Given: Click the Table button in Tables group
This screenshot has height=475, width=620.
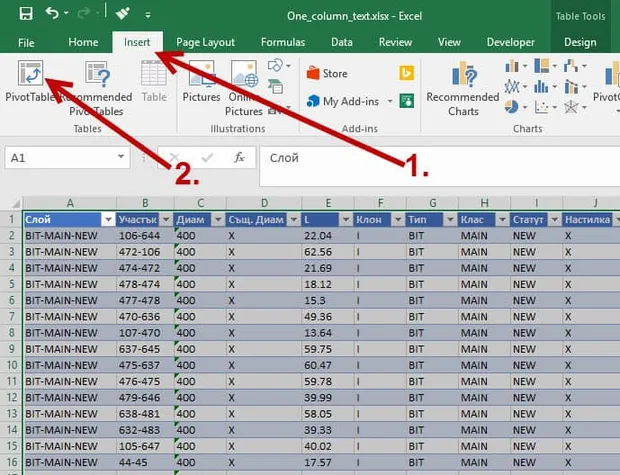Looking at the screenshot, I should pyautogui.click(x=154, y=81).
